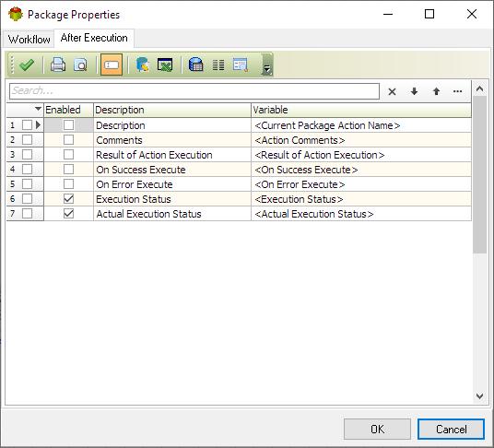
Task: Click the database table grid icon
Action: [195, 65]
